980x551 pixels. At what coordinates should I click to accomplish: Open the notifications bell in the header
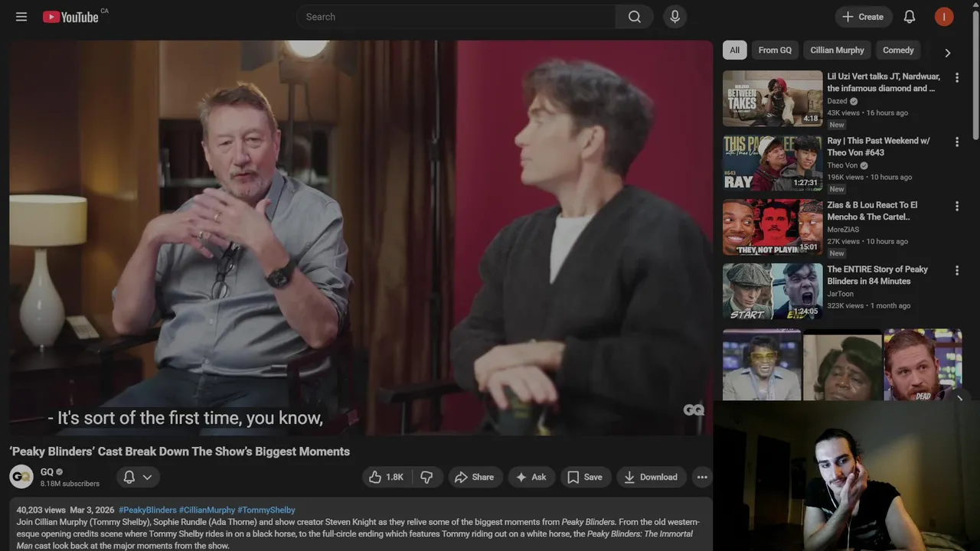[x=910, y=17]
